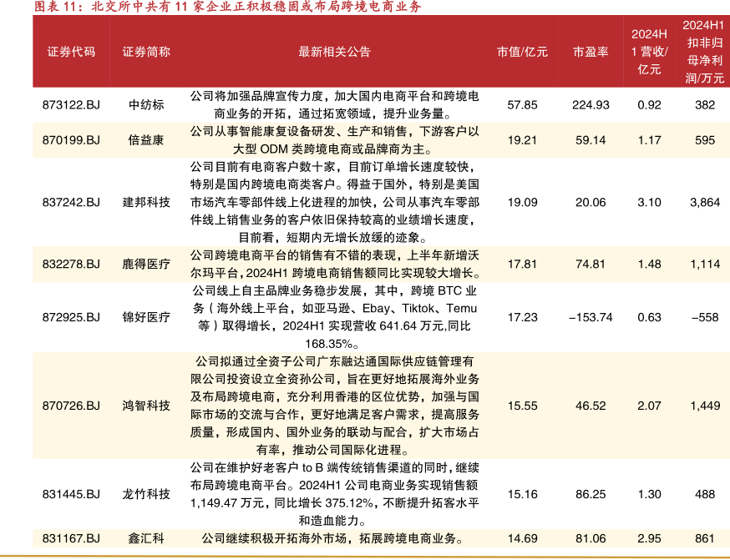Click the 鑫汇科 net profit value 861
730x560 pixels.
pos(705,539)
